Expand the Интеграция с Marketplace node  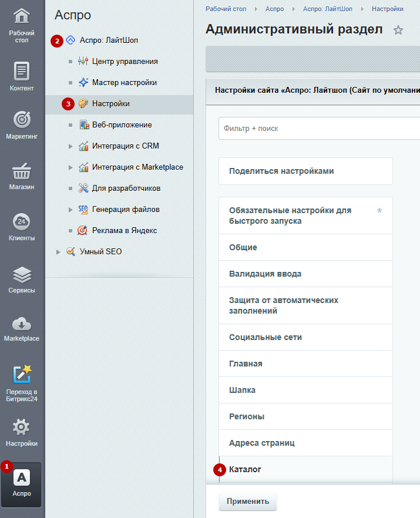click(x=70, y=167)
